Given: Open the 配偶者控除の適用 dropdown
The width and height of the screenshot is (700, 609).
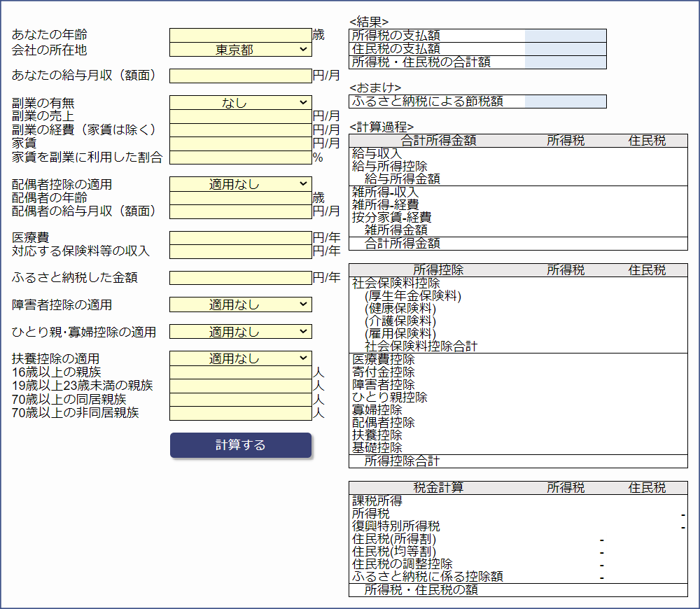Looking at the screenshot, I should coord(241,184).
